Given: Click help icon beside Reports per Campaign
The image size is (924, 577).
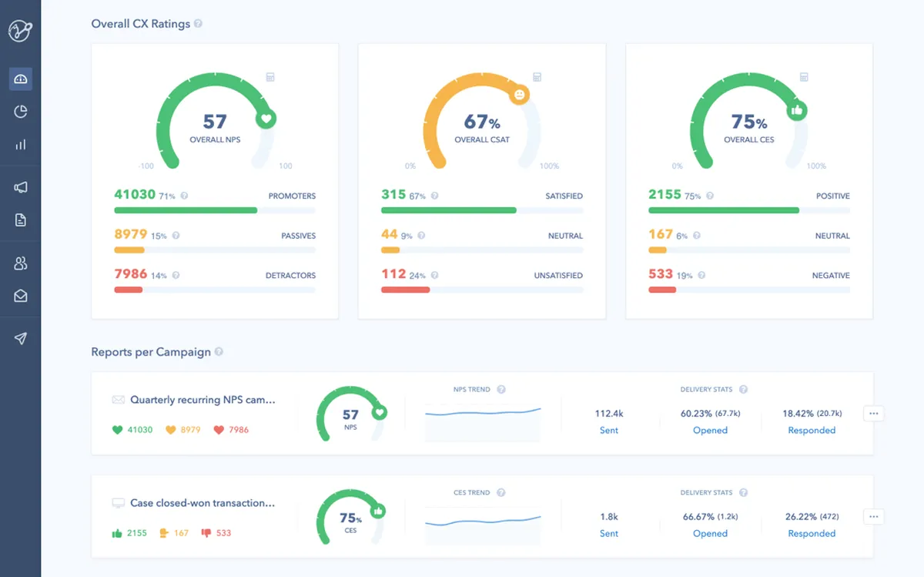Looking at the screenshot, I should (x=219, y=352).
